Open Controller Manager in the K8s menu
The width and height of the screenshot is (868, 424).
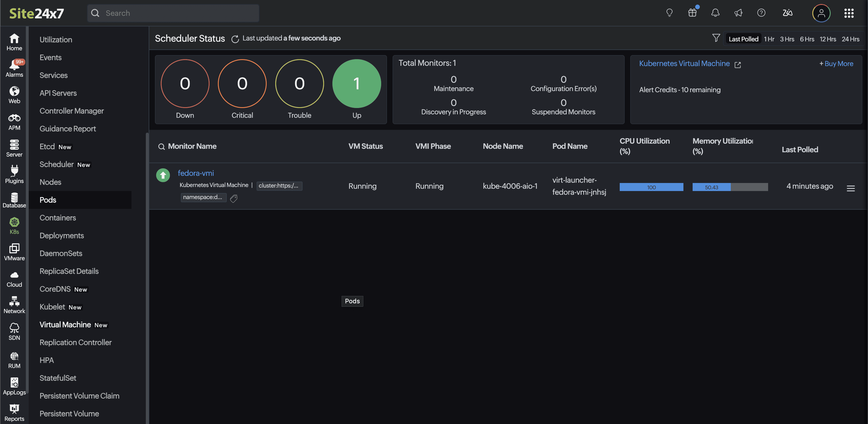pyautogui.click(x=71, y=111)
